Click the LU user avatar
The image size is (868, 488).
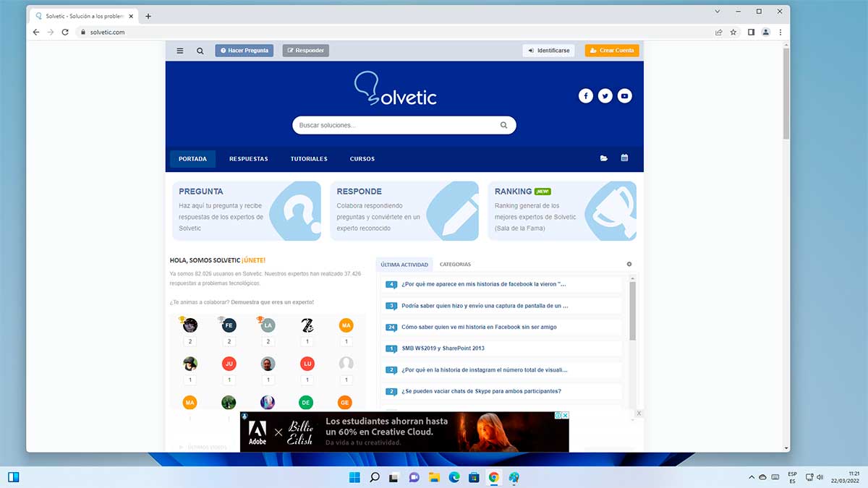point(307,364)
